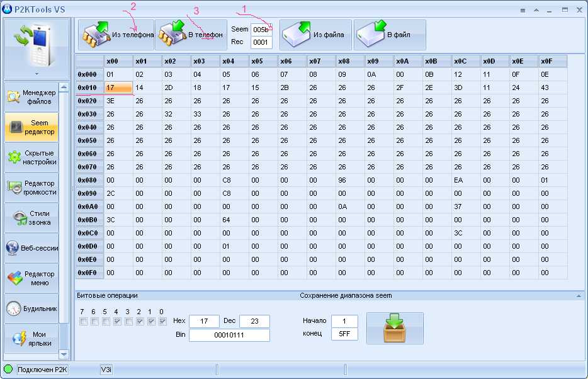
Task: Toggle bit 7 checkbox
Action: coord(83,321)
